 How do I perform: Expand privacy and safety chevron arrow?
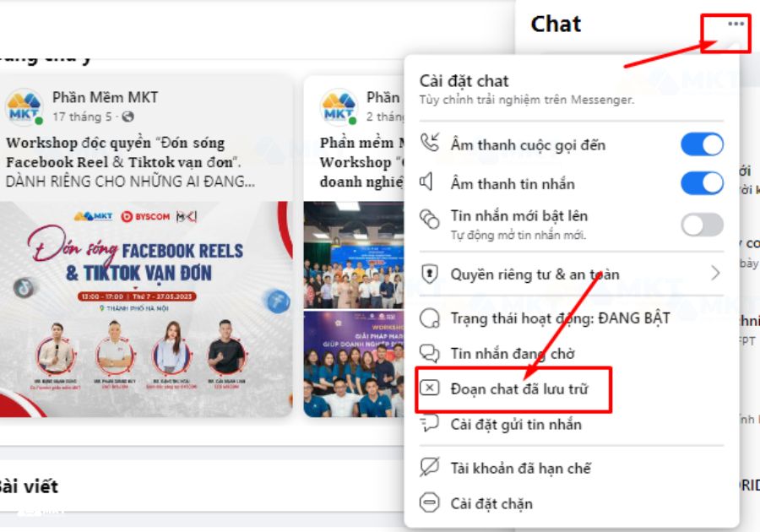pos(715,274)
